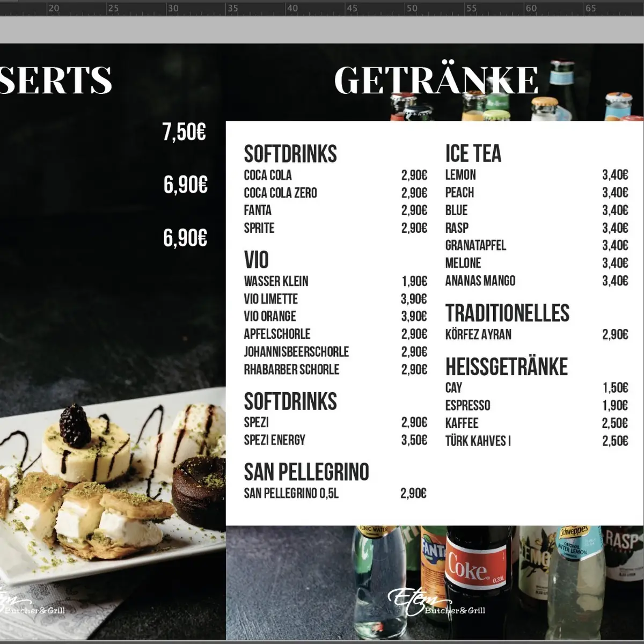Click RHABARBER SCHORLE entry
The image size is (644, 644).
point(291,369)
